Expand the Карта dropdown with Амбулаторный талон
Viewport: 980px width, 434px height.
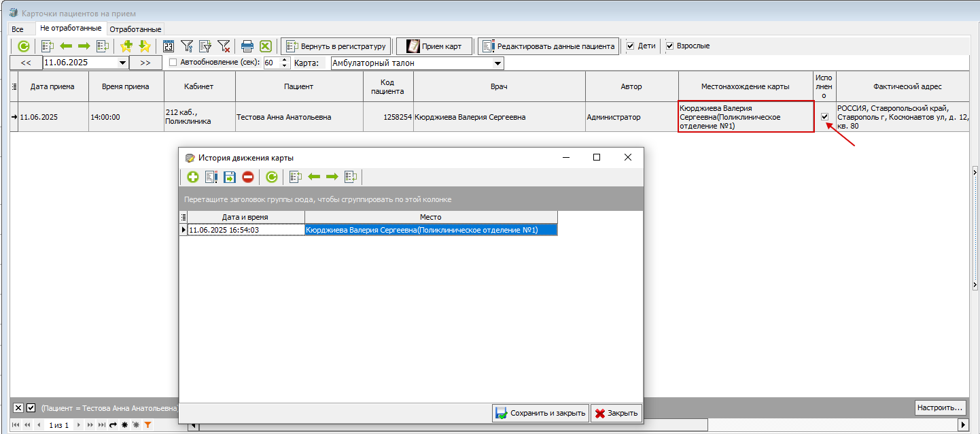point(498,63)
